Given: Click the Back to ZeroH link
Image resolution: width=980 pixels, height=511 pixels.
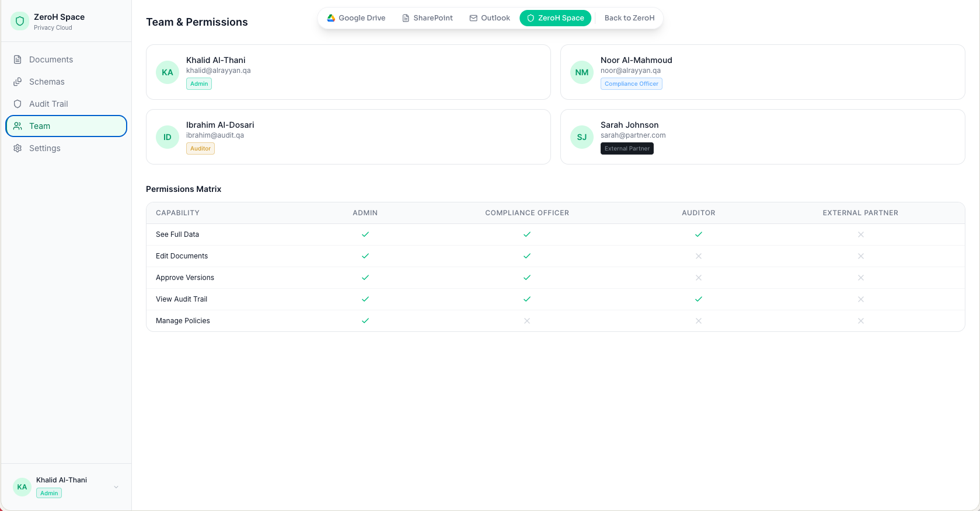Looking at the screenshot, I should pos(629,18).
